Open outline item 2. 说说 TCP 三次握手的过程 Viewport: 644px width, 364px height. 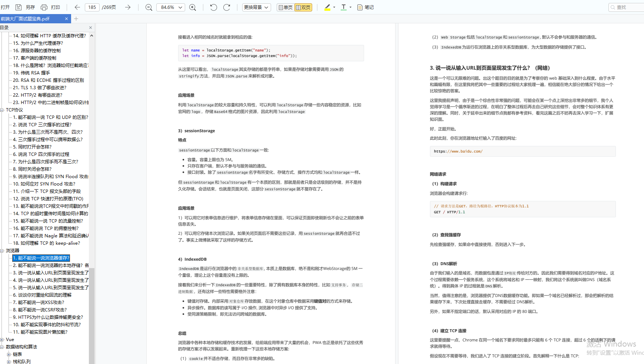pos(42,124)
